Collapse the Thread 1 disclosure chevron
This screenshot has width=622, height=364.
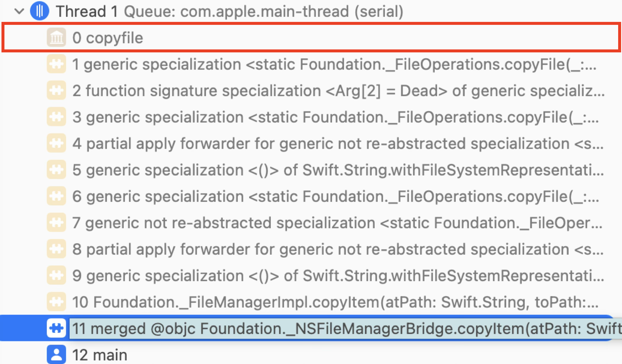19,11
